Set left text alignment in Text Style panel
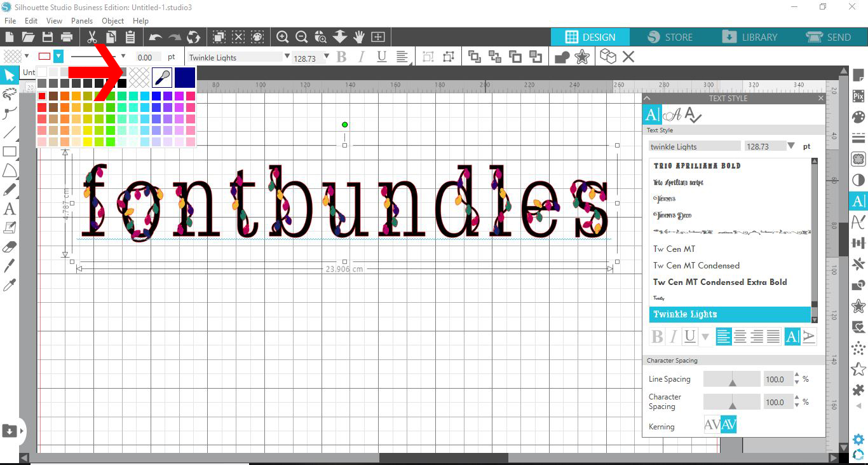Screen dimensions: 868x465 click(x=724, y=337)
